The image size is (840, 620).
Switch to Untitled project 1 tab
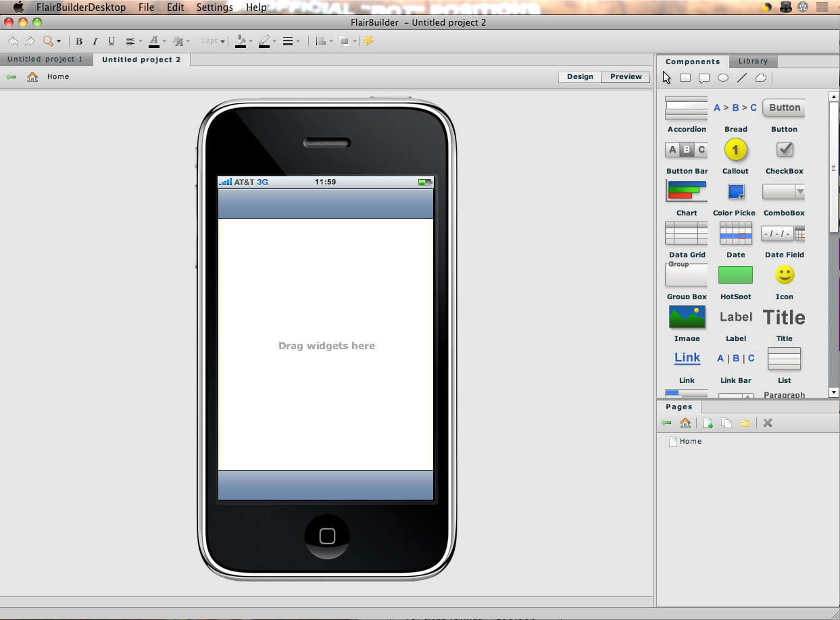tap(45, 59)
